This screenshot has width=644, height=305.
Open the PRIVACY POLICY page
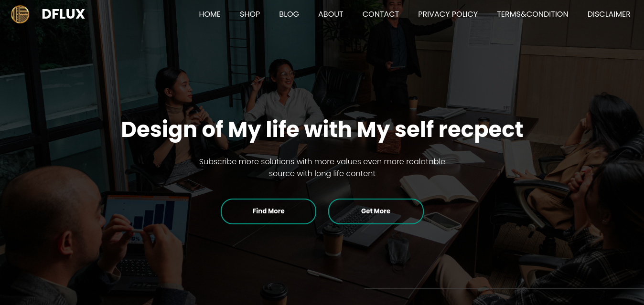448,14
